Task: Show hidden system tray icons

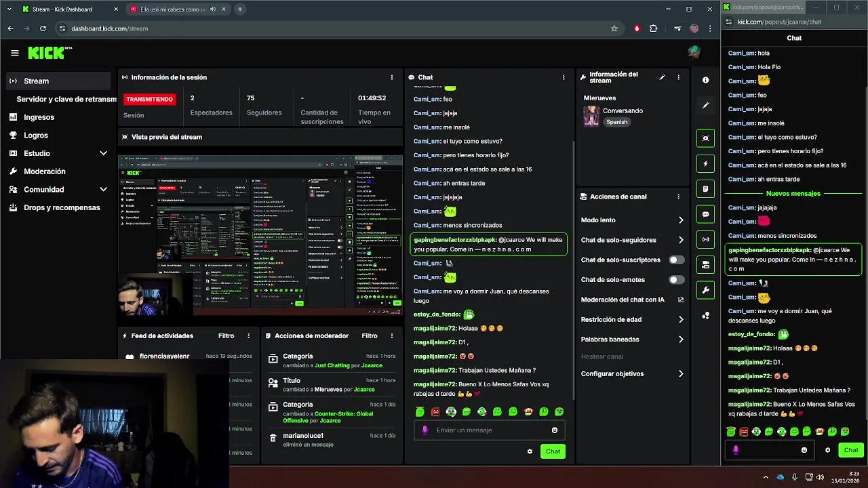Action: pyautogui.click(x=766, y=477)
